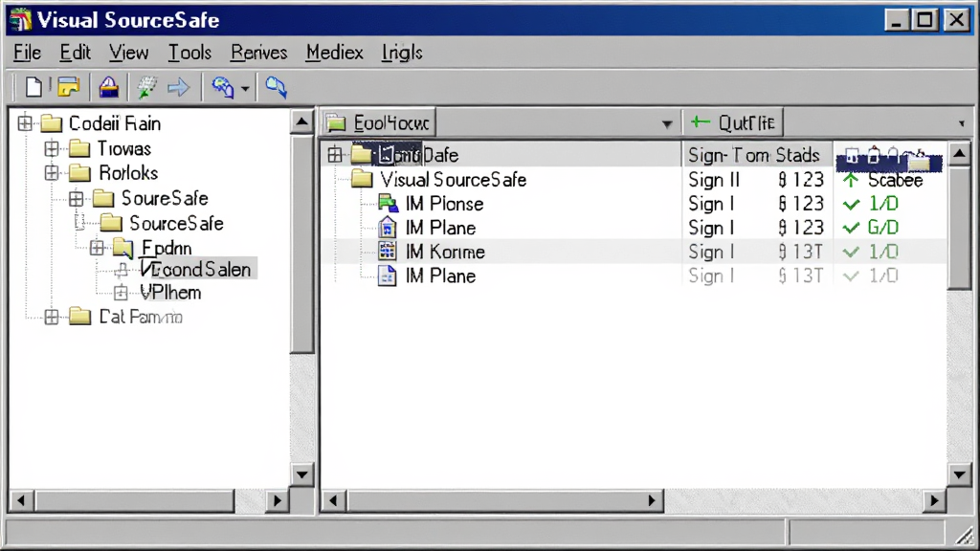980x551 pixels.
Task: Expand the VPlhem tree node
Action: pos(121,293)
